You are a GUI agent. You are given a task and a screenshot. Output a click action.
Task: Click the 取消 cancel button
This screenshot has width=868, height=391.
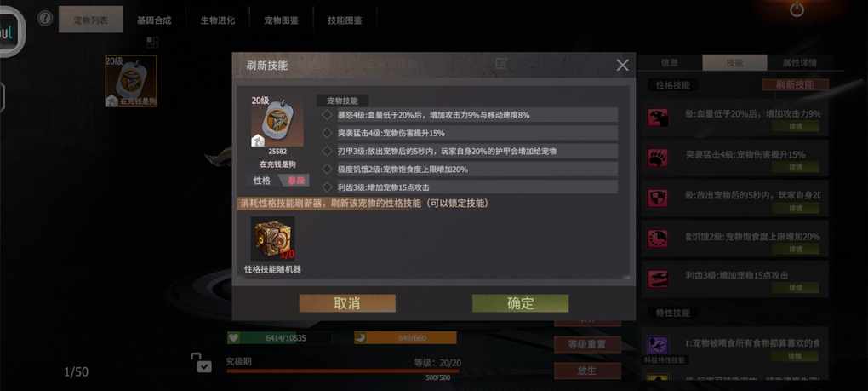point(347,303)
